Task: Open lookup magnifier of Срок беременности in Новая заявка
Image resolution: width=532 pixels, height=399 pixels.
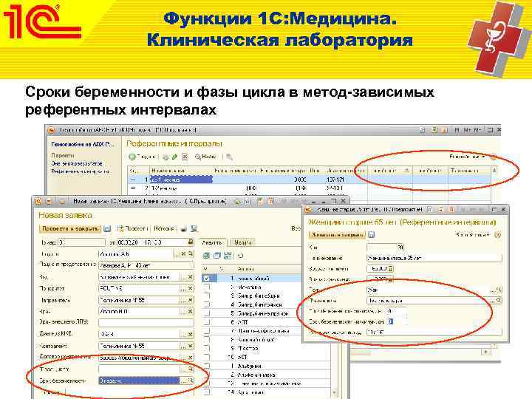Action: (x=191, y=381)
